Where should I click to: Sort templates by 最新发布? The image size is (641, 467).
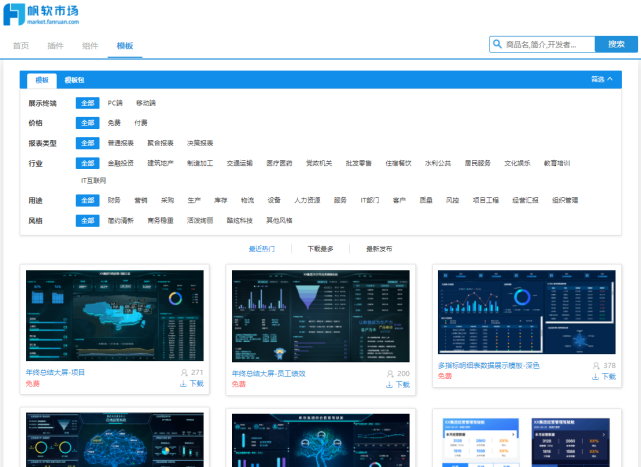click(x=379, y=248)
